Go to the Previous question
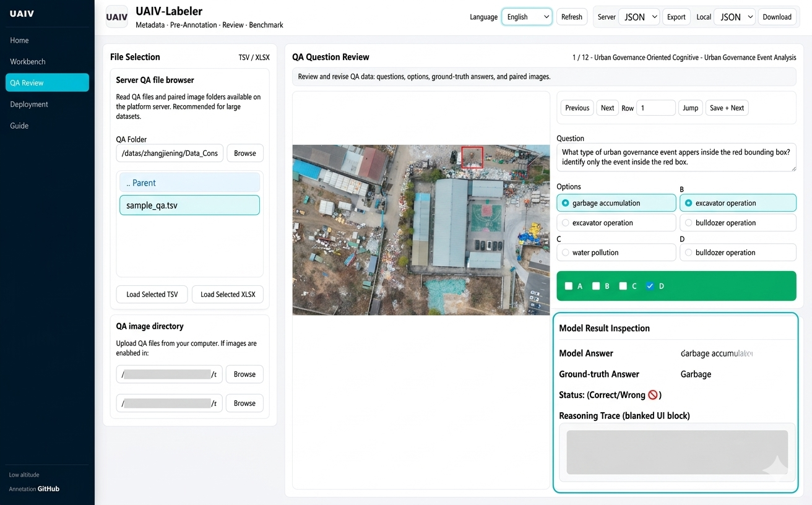 [577, 108]
